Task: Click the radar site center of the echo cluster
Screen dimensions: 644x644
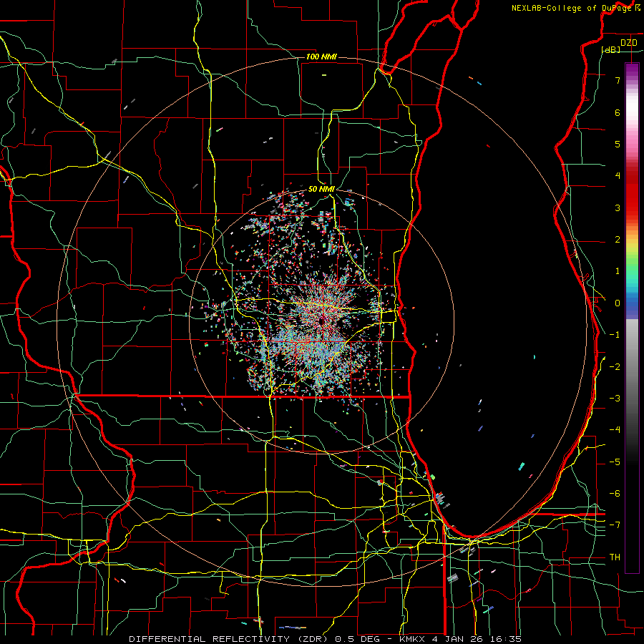Action: click(x=321, y=321)
